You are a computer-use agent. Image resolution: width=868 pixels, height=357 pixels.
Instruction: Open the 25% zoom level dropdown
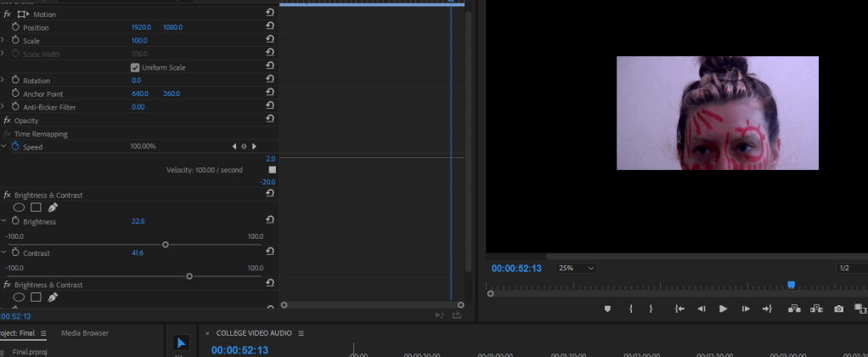576,269
